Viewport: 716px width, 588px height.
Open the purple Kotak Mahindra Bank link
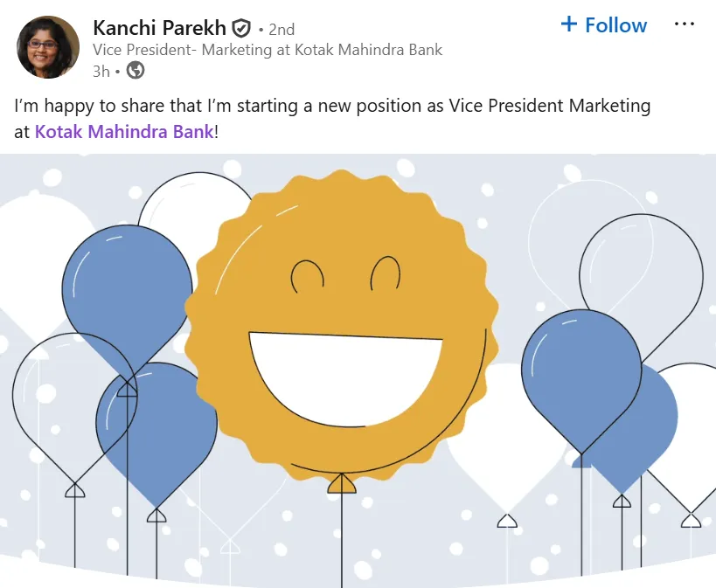(x=124, y=131)
